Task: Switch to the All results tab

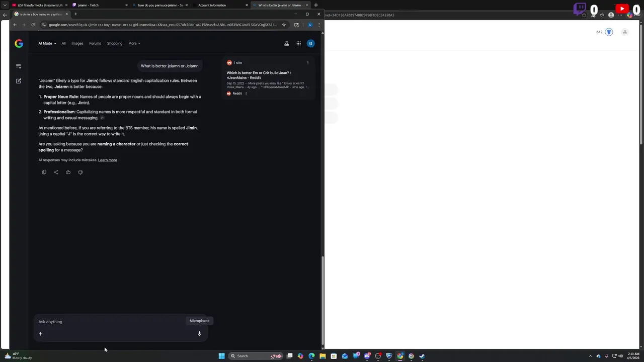Action: tap(63, 43)
